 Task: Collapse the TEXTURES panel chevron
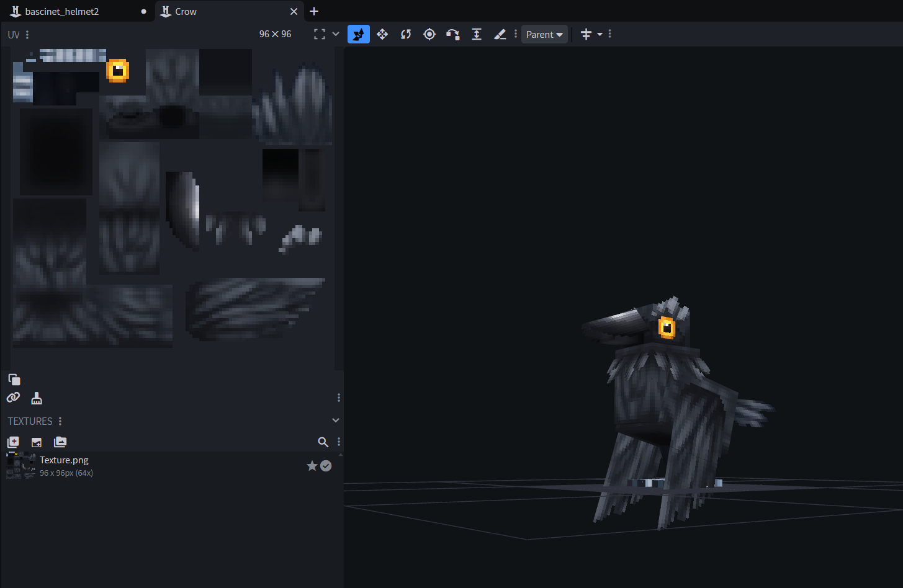coord(336,421)
